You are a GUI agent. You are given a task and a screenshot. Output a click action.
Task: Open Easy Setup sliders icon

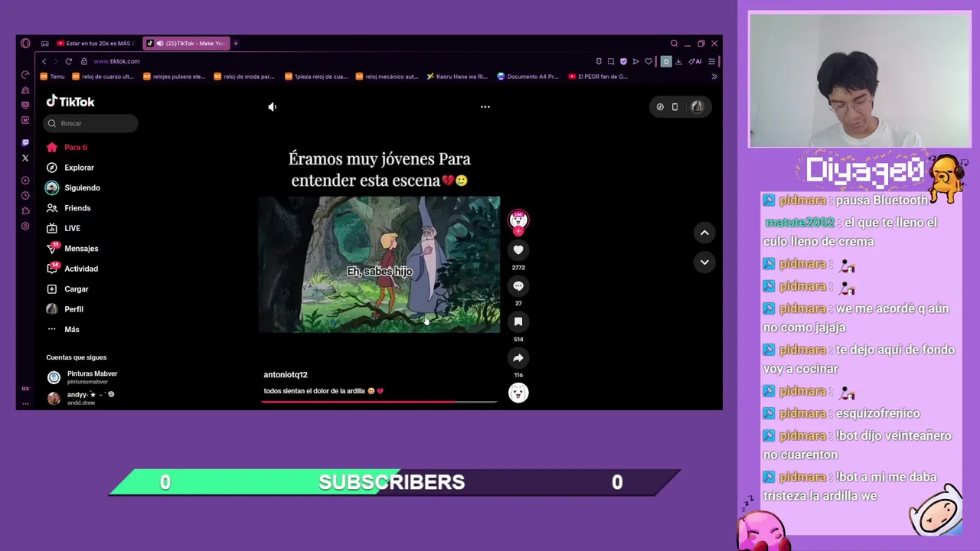coord(711,61)
